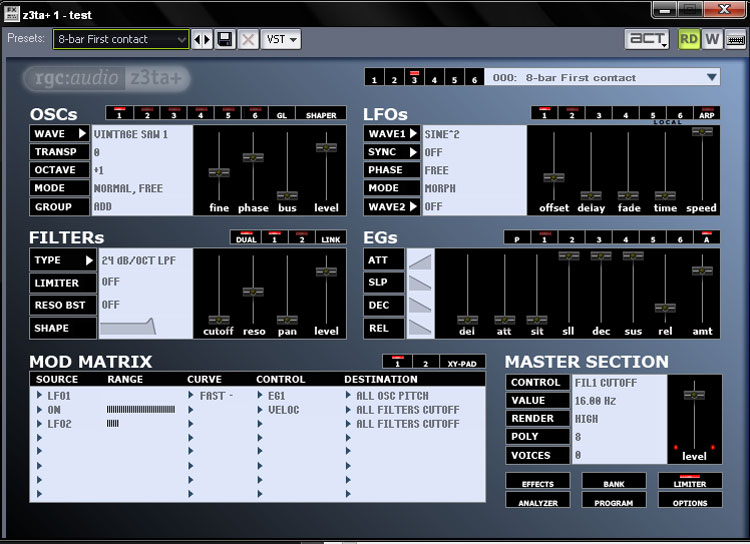Viewport: 750px width, 544px height.
Task: Adjust the LFO speed slider
Action: [702, 131]
